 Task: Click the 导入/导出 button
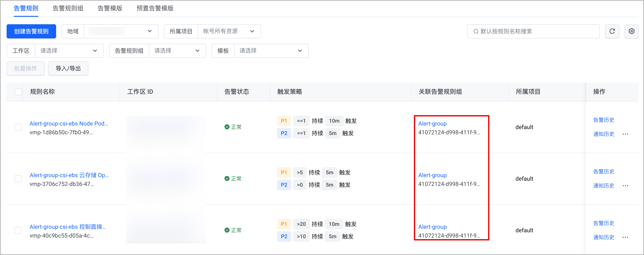68,68
